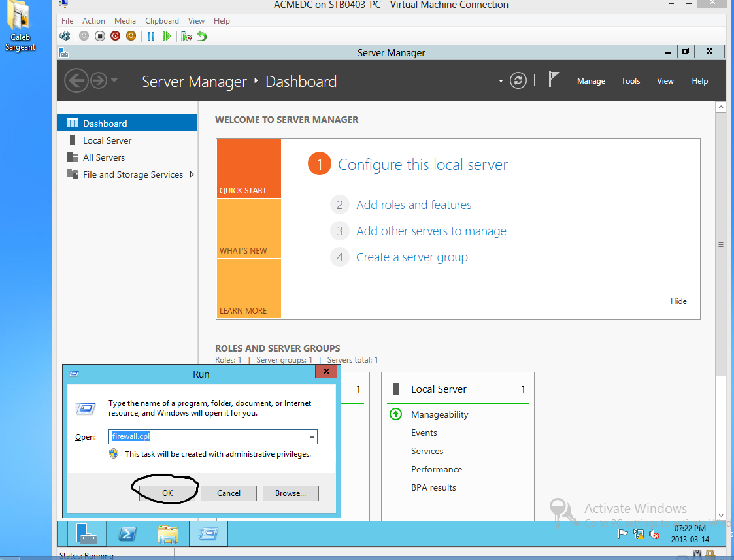Expand File and Storage Services arrow

pos(192,174)
